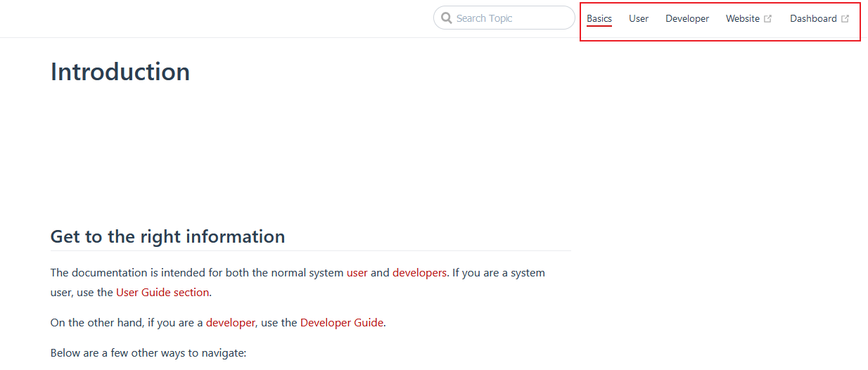
Task: Click the red underline beneath Basics
Action: [x=599, y=26]
